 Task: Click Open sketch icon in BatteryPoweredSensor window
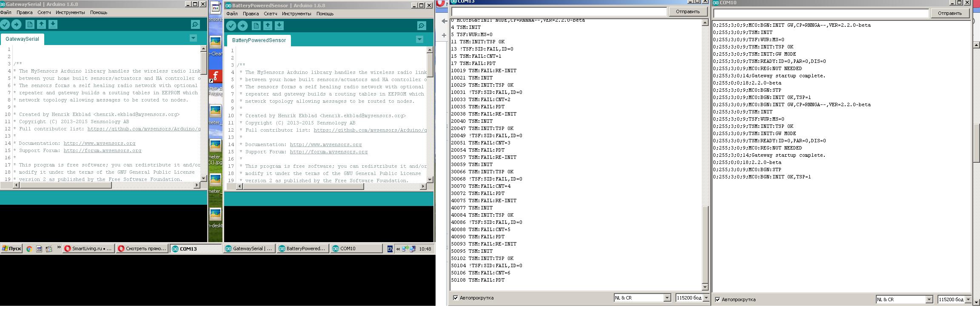coord(268,26)
